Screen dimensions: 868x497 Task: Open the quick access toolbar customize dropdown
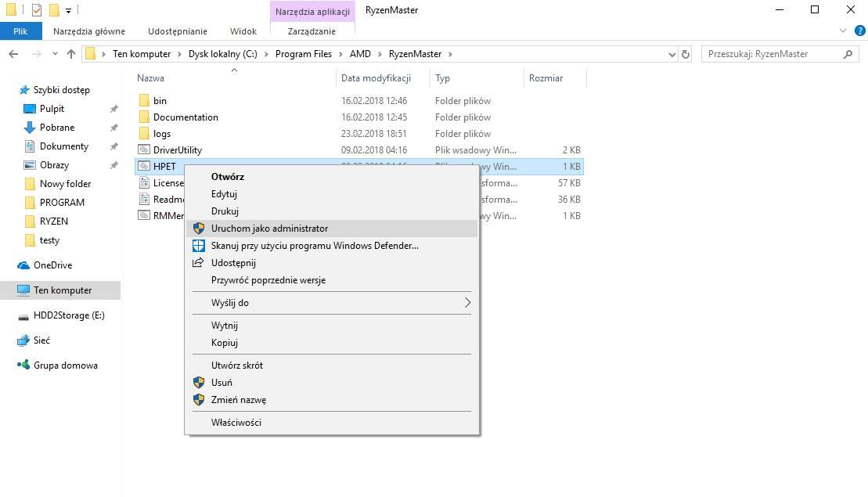tap(69, 11)
